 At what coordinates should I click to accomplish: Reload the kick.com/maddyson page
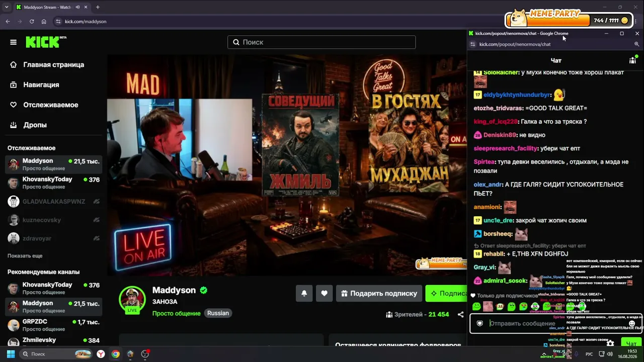(32, 22)
